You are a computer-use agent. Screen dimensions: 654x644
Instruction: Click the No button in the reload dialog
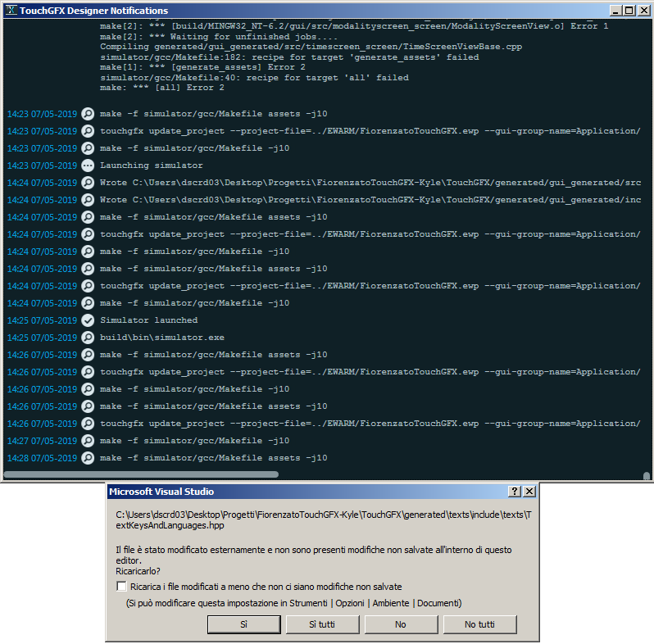point(401,624)
